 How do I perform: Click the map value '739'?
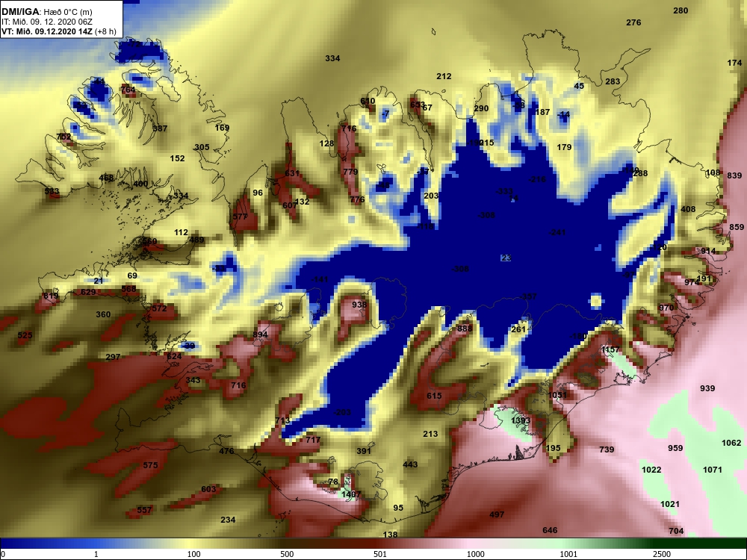(x=607, y=449)
